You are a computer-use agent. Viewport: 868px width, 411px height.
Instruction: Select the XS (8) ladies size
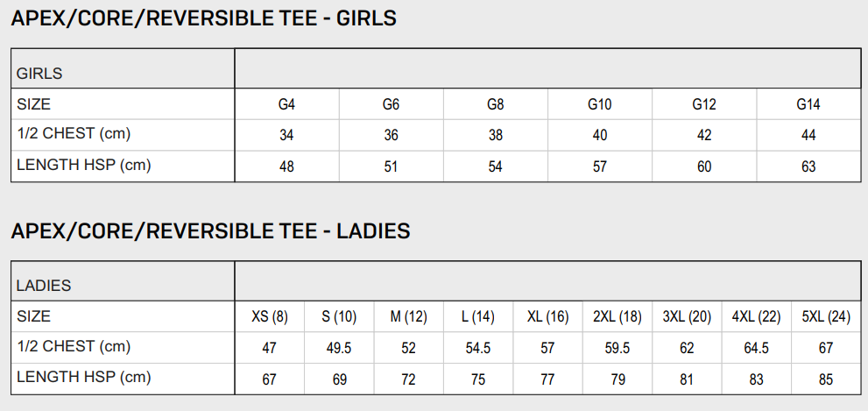269,317
